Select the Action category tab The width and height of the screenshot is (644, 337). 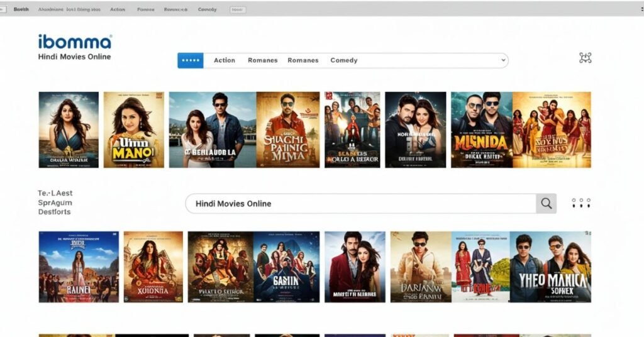coord(225,60)
